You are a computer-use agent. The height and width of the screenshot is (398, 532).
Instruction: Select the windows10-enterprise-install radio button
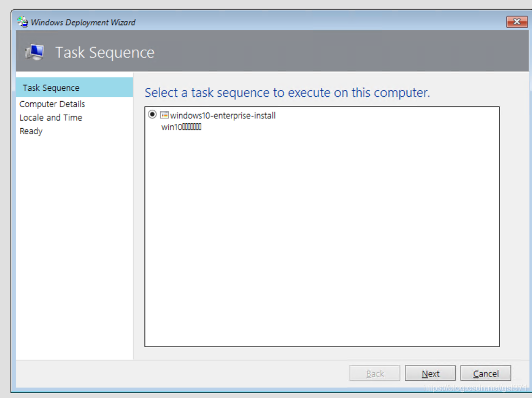152,115
